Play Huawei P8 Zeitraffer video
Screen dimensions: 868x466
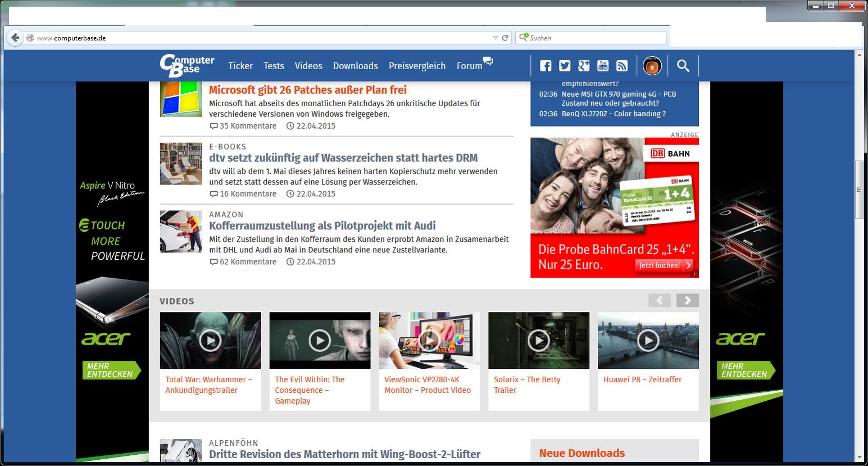[648, 341]
